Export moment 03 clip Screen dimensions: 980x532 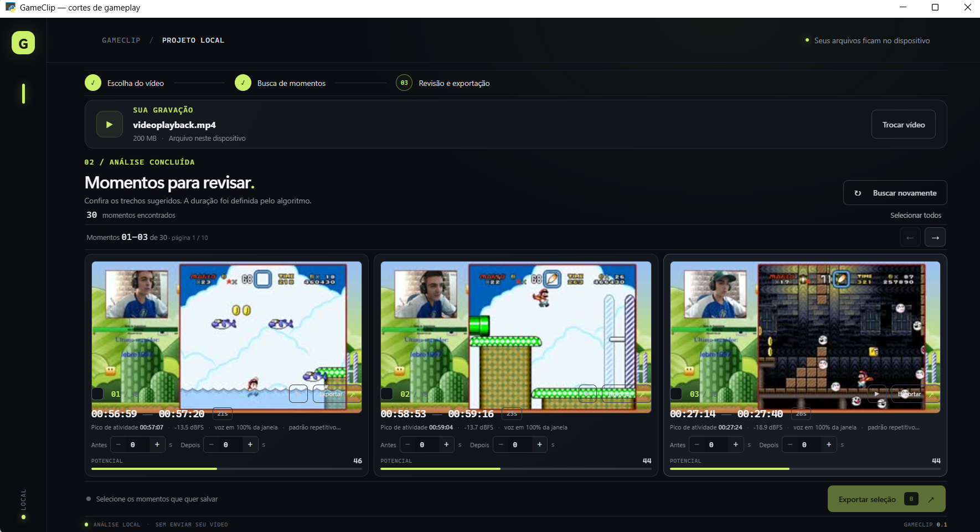pyautogui.click(x=915, y=394)
